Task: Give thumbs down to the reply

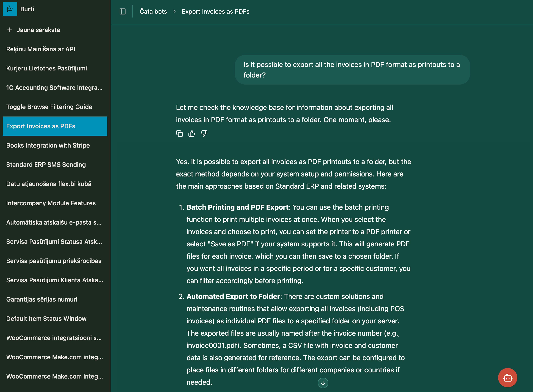Action: 204,134
